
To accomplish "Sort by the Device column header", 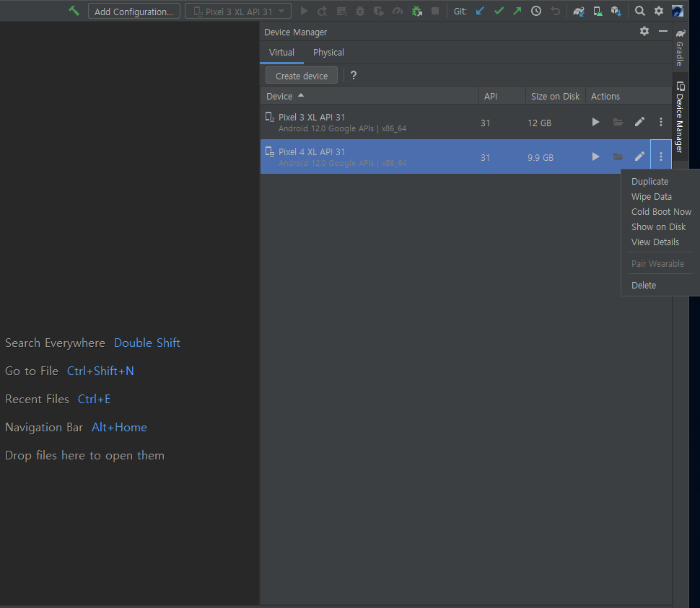I will coord(369,97).
